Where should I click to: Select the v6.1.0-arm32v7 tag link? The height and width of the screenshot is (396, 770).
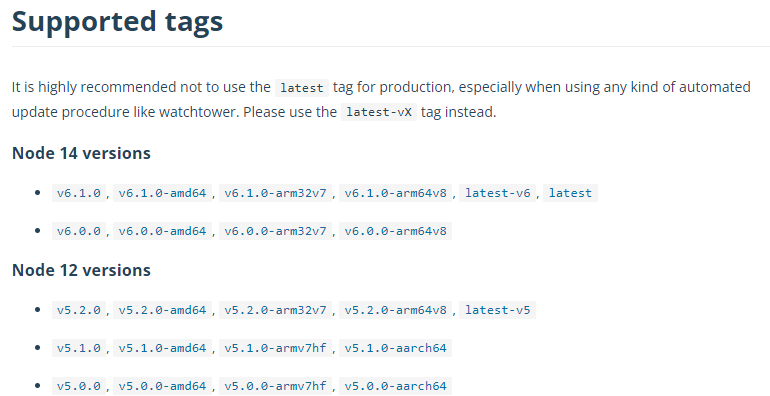[x=275, y=193]
